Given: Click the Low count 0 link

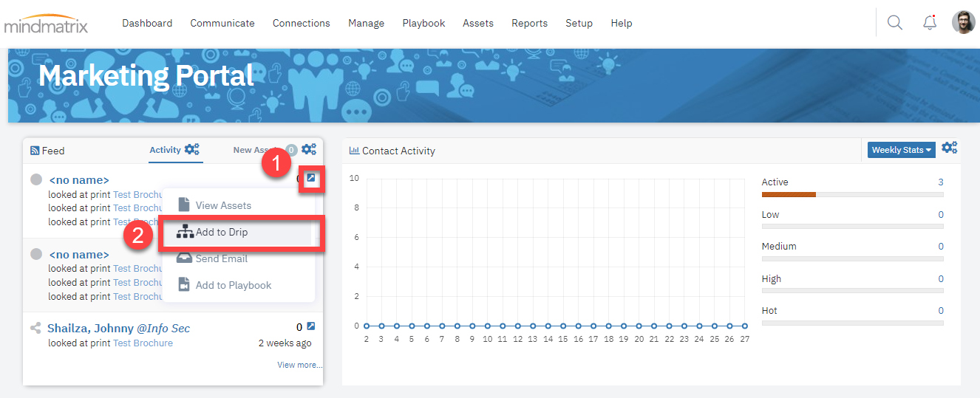Looking at the screenshot, I should click(941, 214).
